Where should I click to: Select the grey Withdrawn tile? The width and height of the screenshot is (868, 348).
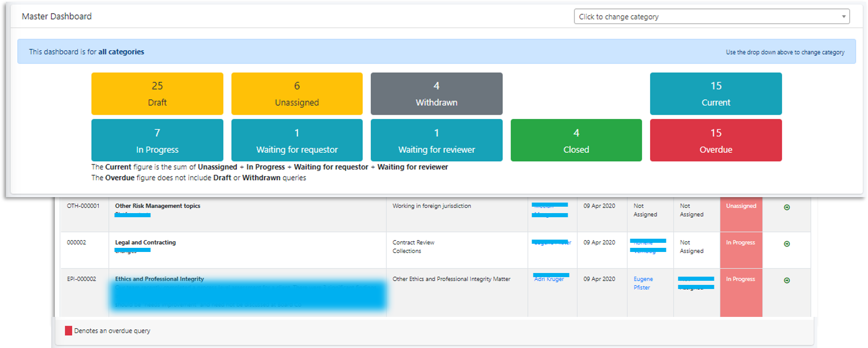[x=436, y=94]
